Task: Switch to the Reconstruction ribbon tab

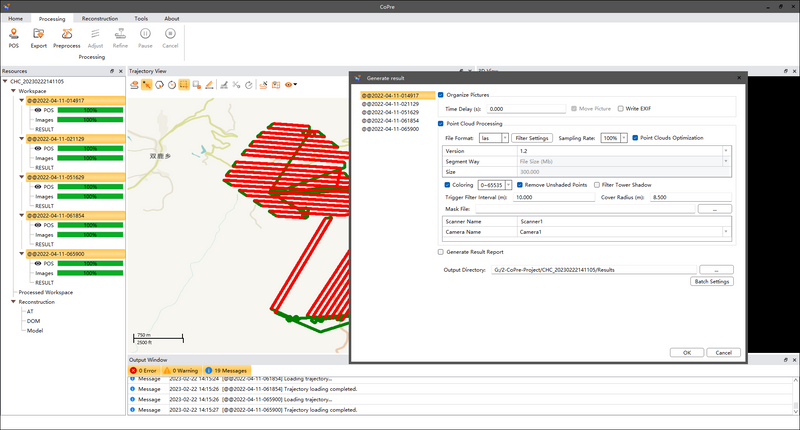Action: pyautogui.click(x=99, y=18)
